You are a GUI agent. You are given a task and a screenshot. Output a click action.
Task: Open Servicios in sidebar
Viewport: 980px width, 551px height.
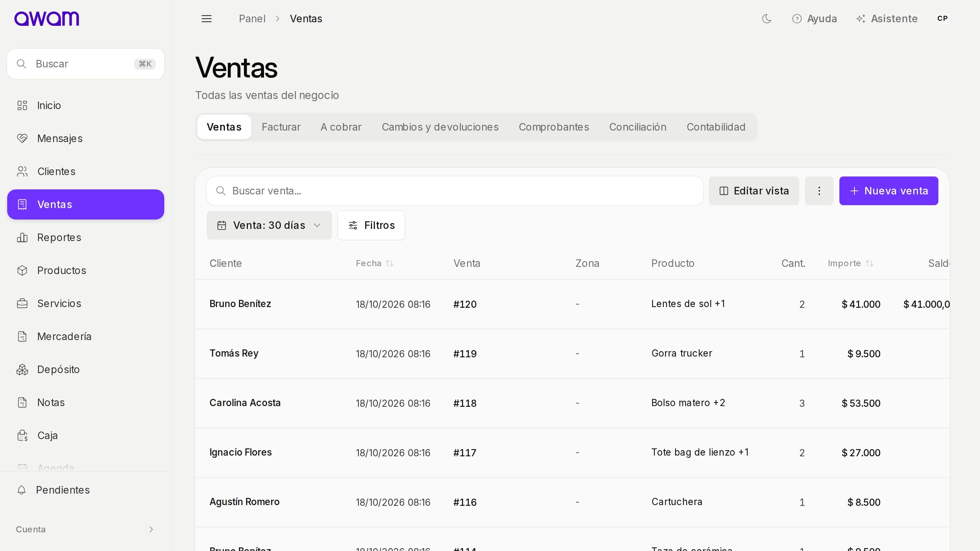pos(86,303)
